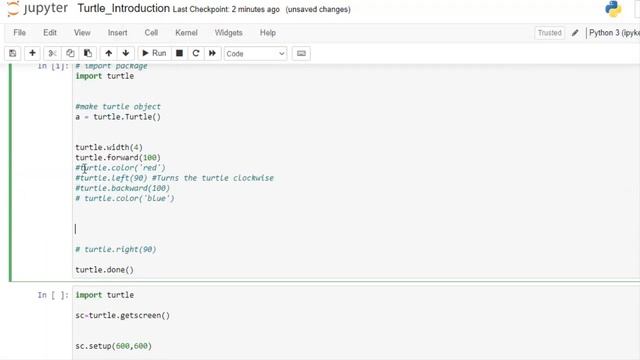Open the Widgets menu

pos(229,33)
